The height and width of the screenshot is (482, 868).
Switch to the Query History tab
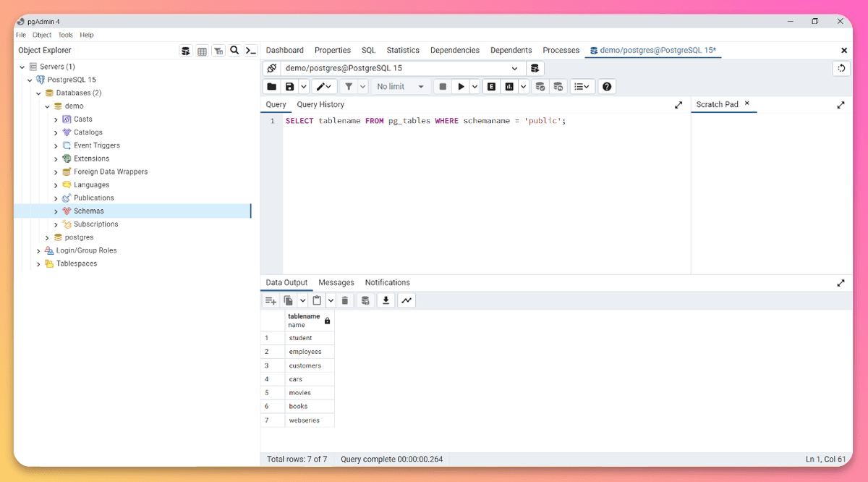(320, 105)
